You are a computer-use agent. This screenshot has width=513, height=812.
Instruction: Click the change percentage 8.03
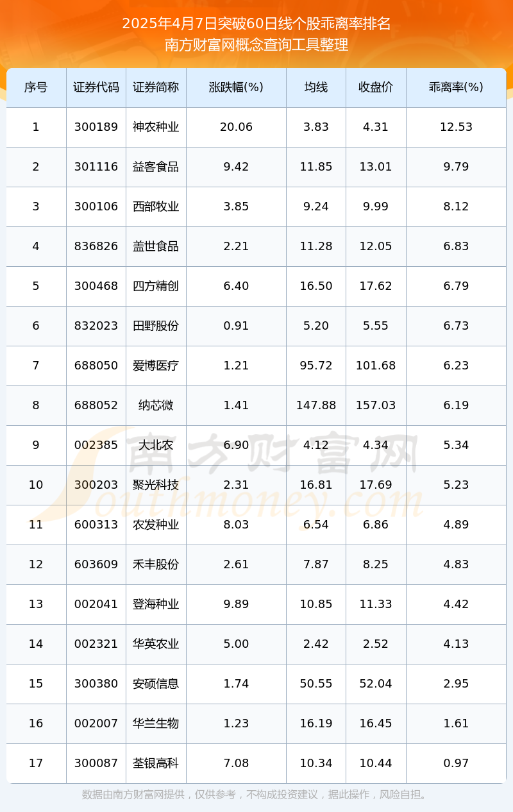236,525
